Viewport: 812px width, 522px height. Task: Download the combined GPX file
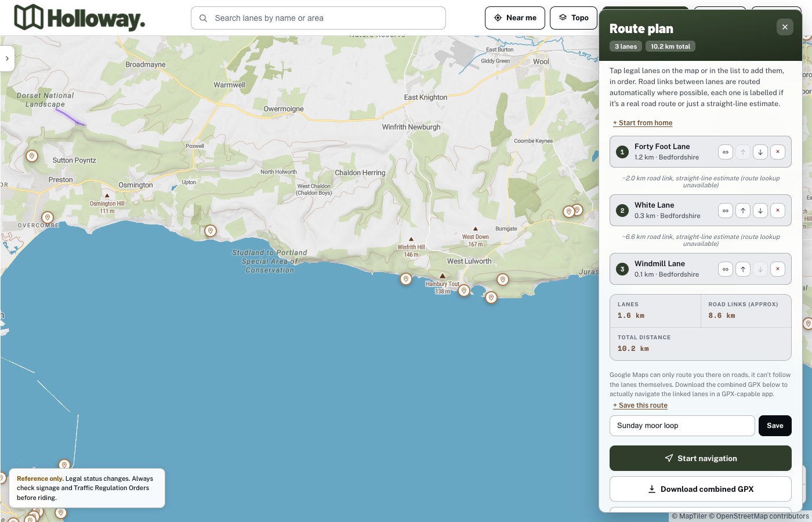click(x=701, y=489)
